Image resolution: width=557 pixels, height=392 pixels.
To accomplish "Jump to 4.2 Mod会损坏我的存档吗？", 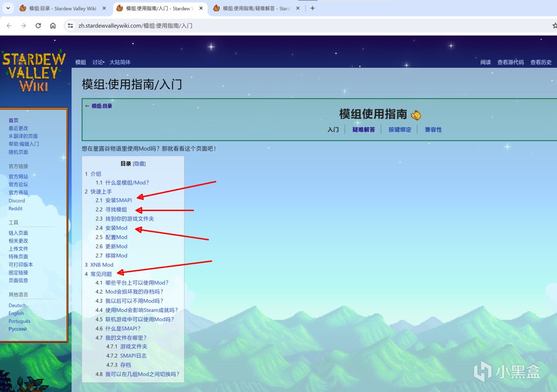I will (130, 292).
